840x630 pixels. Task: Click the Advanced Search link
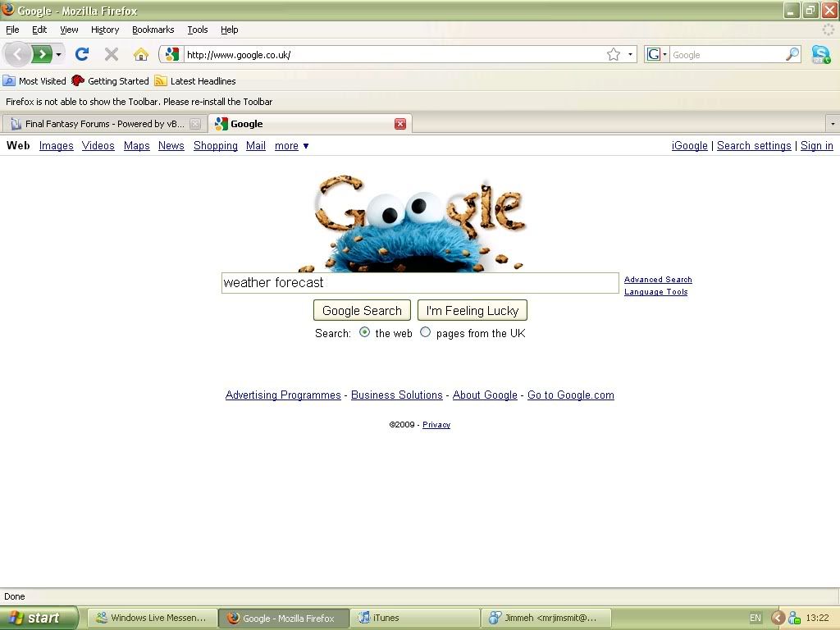(x=658, y=280)
